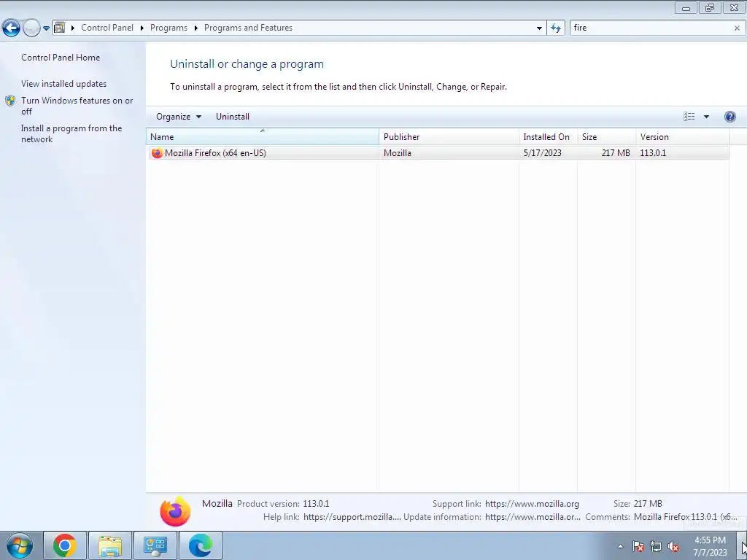
Task: Minimize the Programs and Features window
Action: (x=686, y=7)
